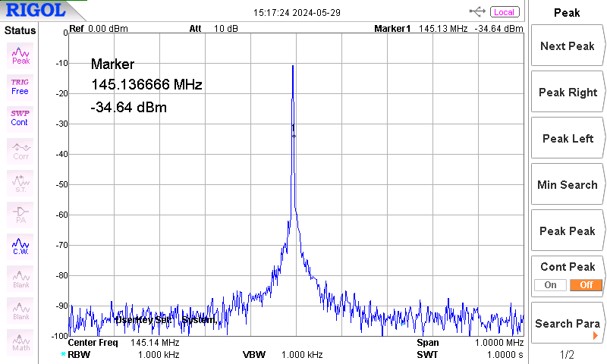607x364 pixels.
Task: Activate the Peak Peak search
Action: coord(567,231)
